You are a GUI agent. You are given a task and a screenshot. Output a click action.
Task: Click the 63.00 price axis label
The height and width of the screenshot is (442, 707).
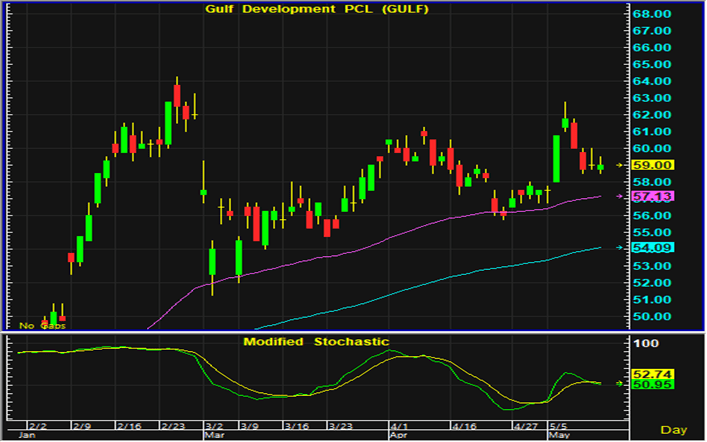pyautogui.click(x=652, y=98)
